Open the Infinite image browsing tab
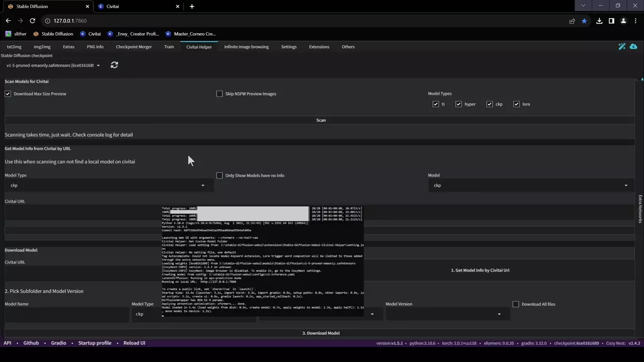The image size is (644, 362). click(x=246, y=47)
